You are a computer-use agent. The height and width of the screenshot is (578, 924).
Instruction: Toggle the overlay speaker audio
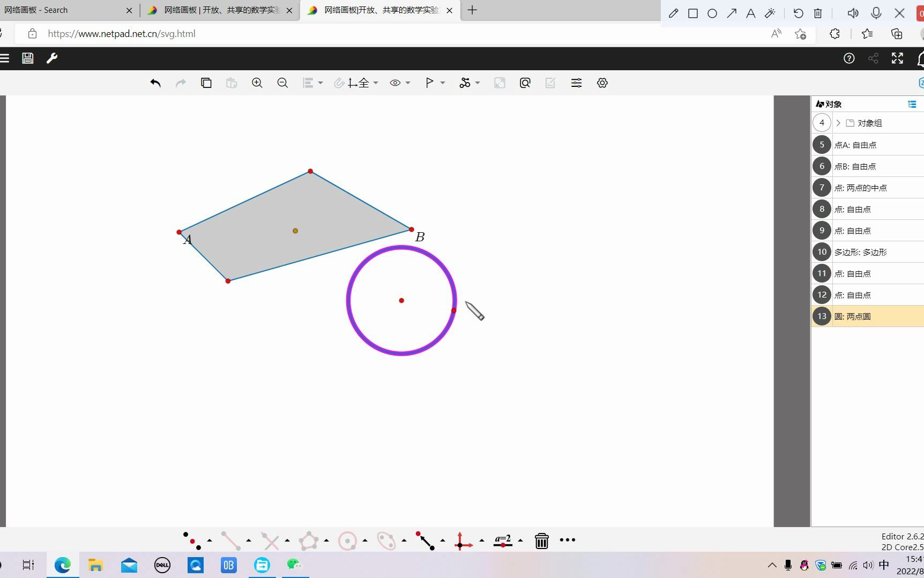[x=853, y=13]
